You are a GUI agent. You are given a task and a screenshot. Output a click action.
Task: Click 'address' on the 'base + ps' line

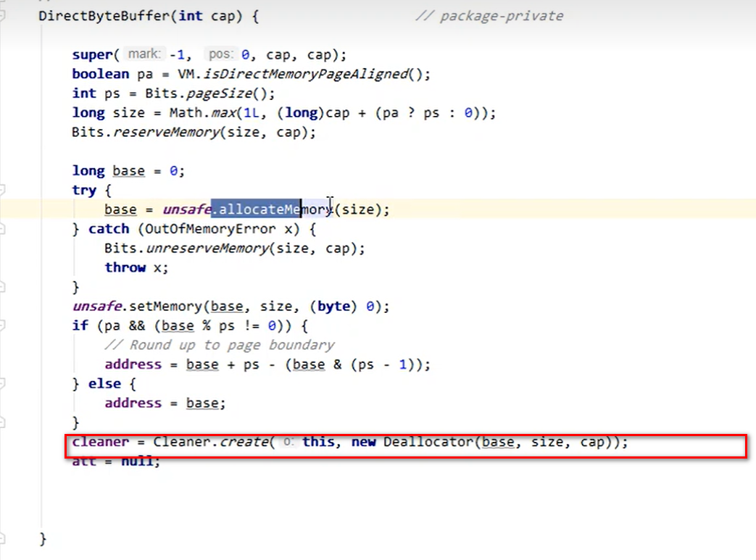[x=133, y=364]
